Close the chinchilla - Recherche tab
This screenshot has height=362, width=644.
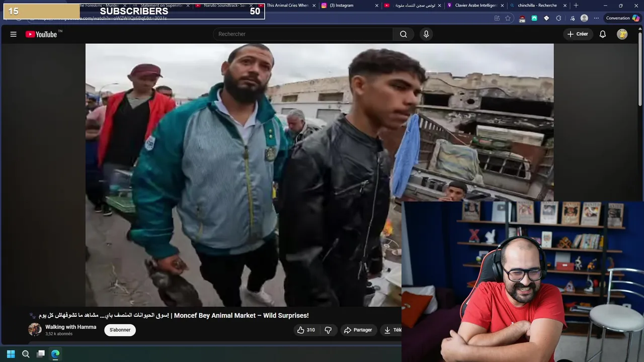pos(565,6)
